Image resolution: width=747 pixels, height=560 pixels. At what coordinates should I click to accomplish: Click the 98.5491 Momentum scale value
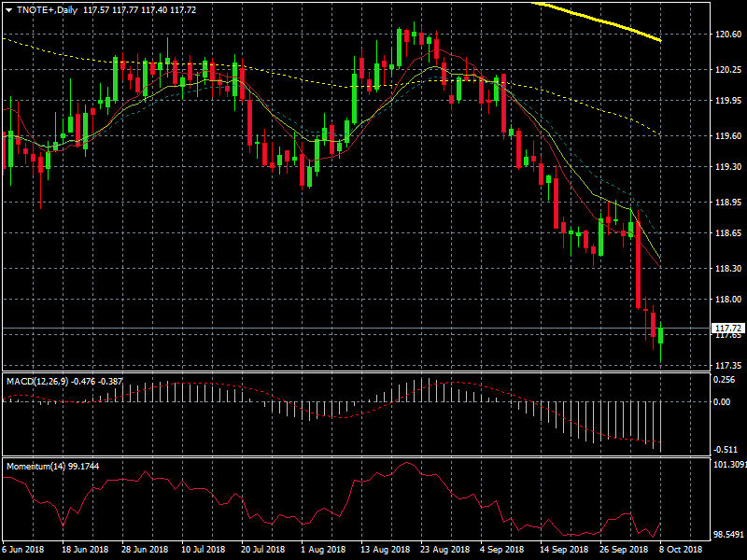pos(728,535)
